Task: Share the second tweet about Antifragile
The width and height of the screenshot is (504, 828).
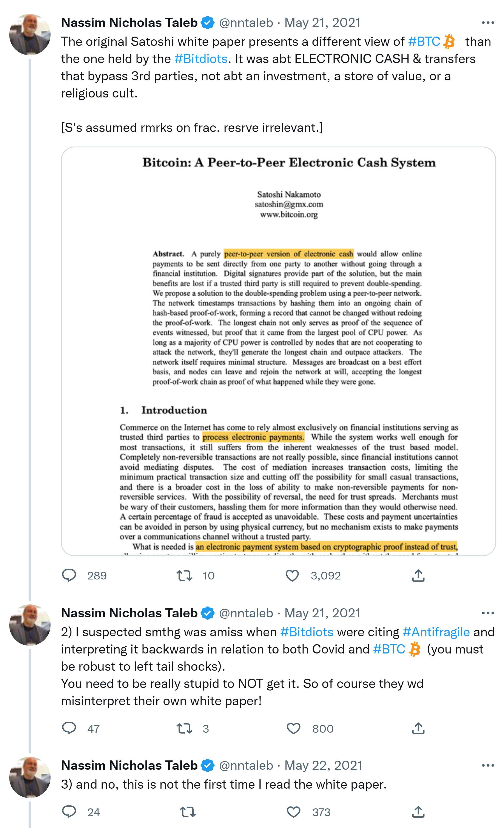Action: coord(418,728)
